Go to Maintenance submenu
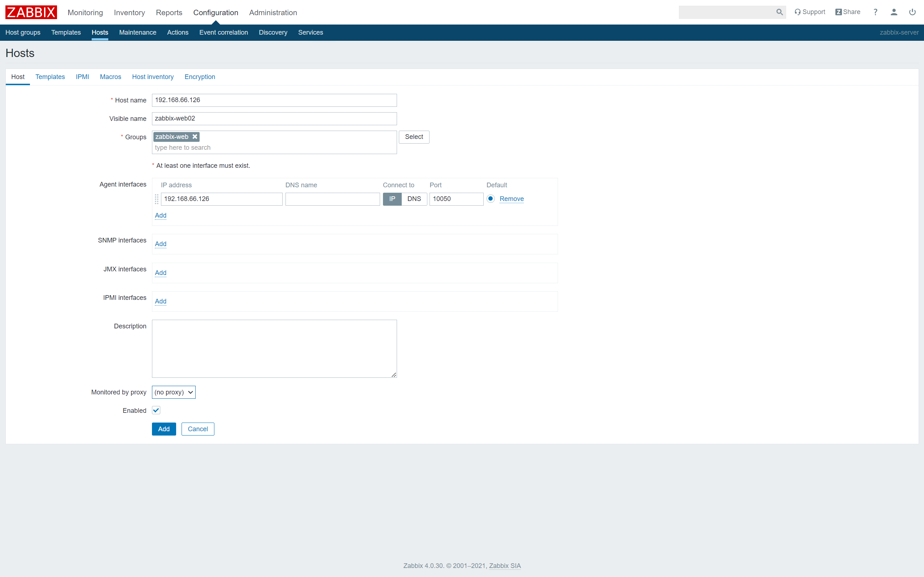The image size is (924, 577). tap(138, 32)
